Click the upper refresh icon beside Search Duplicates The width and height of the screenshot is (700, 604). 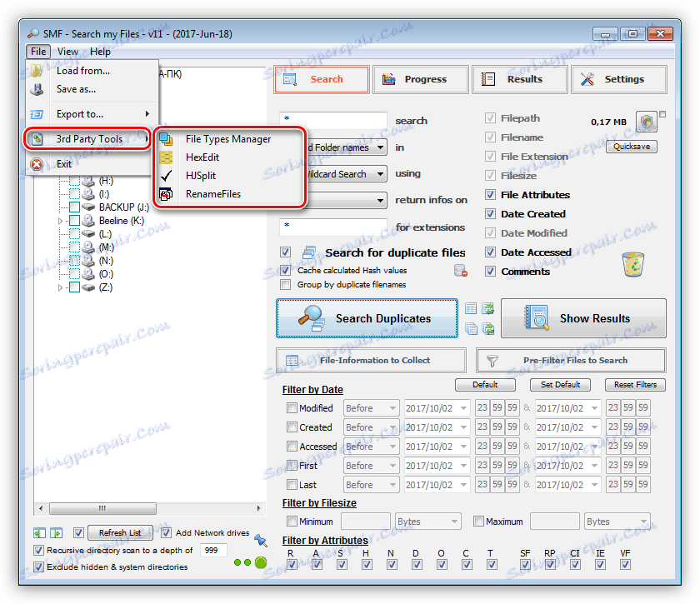pyautogui.click(x=489, y=308)
